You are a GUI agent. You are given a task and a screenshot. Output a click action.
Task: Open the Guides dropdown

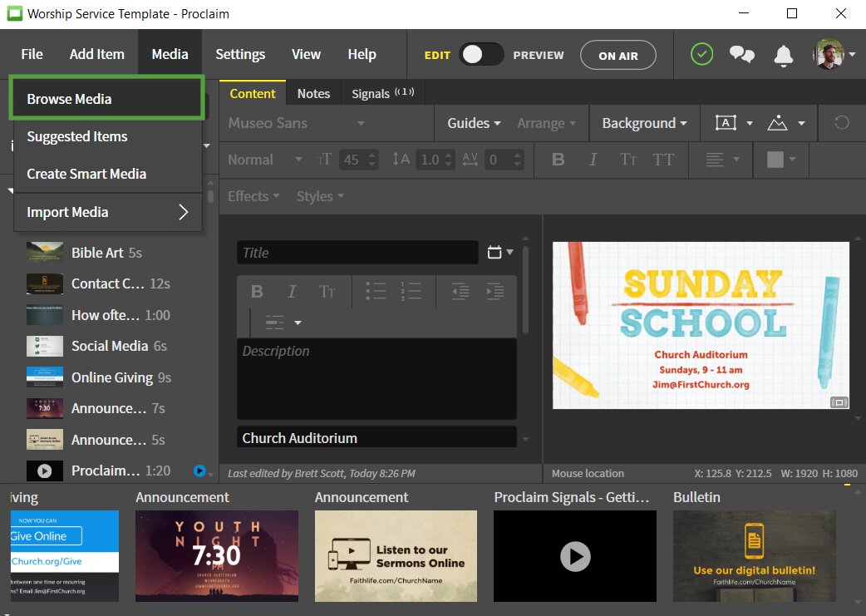coord(474,123)
